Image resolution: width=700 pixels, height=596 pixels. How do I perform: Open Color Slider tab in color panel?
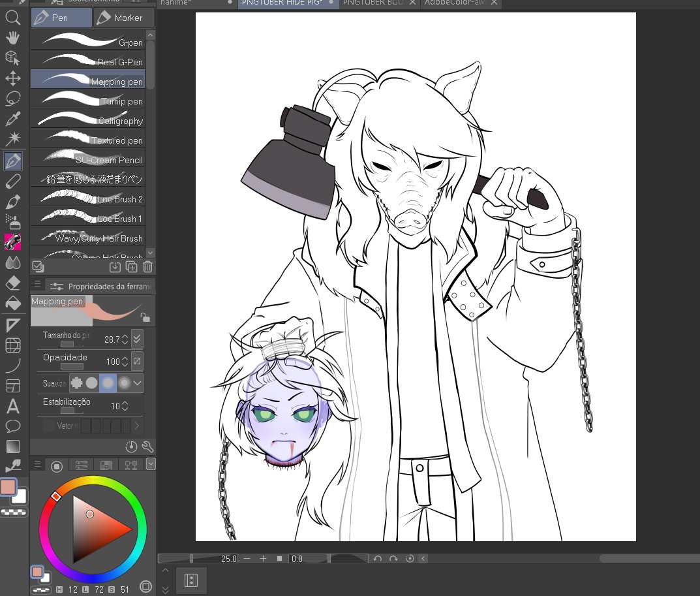point(82,465)
